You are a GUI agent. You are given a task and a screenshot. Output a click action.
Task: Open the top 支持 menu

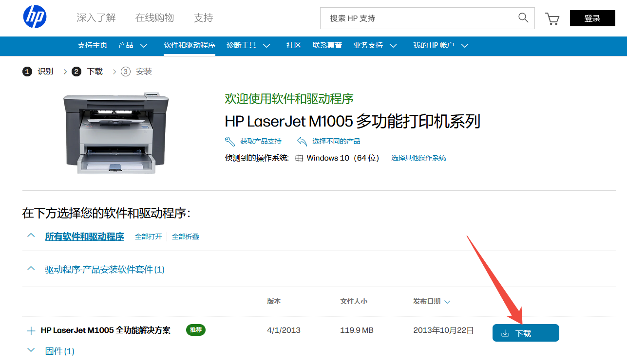204,18
